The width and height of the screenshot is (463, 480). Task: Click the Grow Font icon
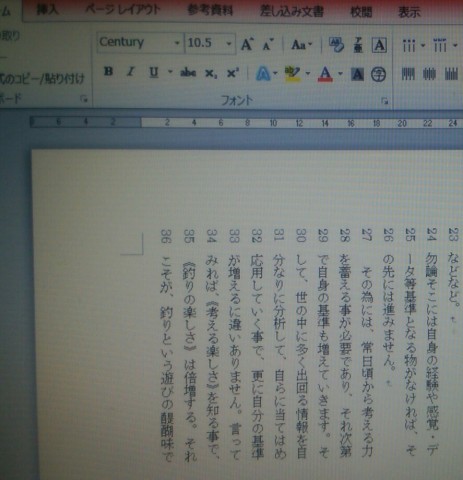[247, 44]
